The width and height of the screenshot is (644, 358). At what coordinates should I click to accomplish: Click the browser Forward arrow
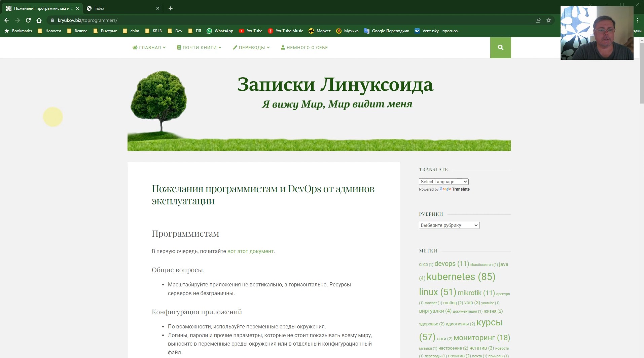pyautogui.click(x=17, y=20)
